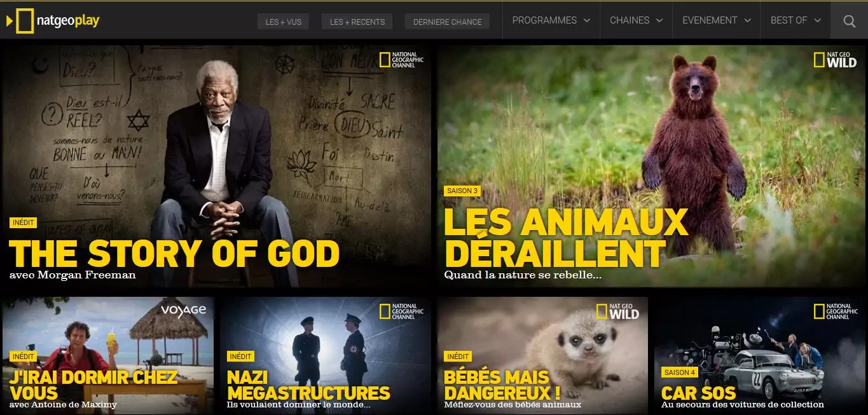Click Nat Geo Wild logo on meerkat tile
The image size is (868, 415).
[617, 311]
